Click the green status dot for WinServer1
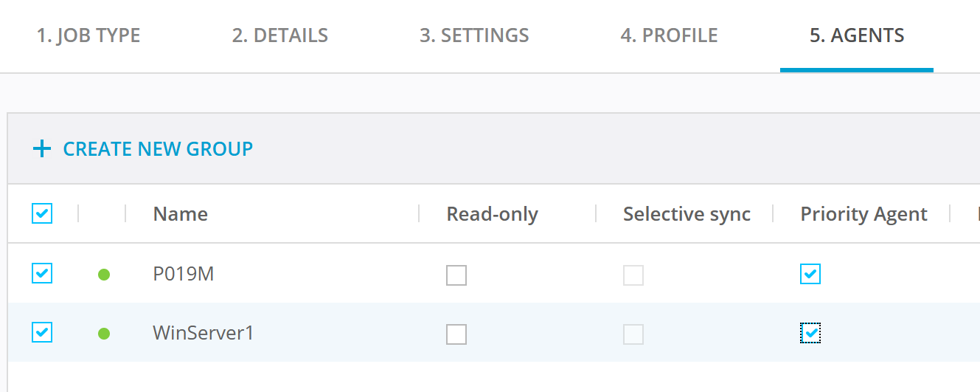Image resolution: width=980 pixels, height=392 pixels. click(x=104, y=334)
